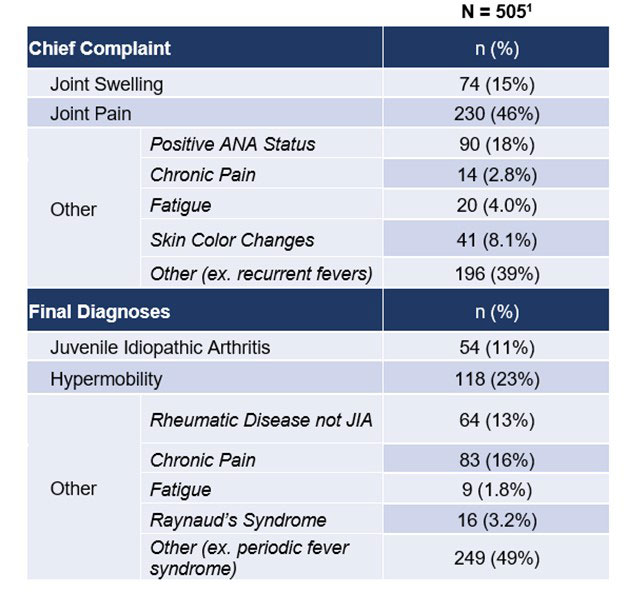638x604 pixels.
Task: Click the 16 (3.2%) value cell
Action: 497,520
